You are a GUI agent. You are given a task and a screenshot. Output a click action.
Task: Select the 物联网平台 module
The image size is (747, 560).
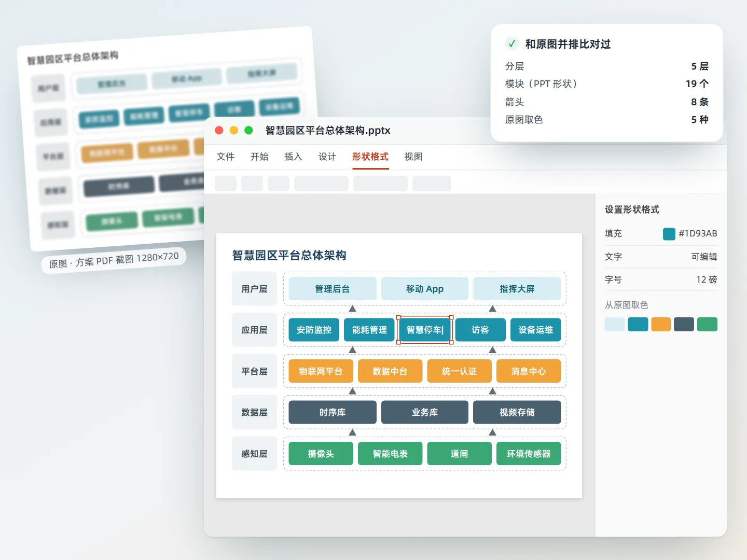pyautogui.click(x=321, y=371)
